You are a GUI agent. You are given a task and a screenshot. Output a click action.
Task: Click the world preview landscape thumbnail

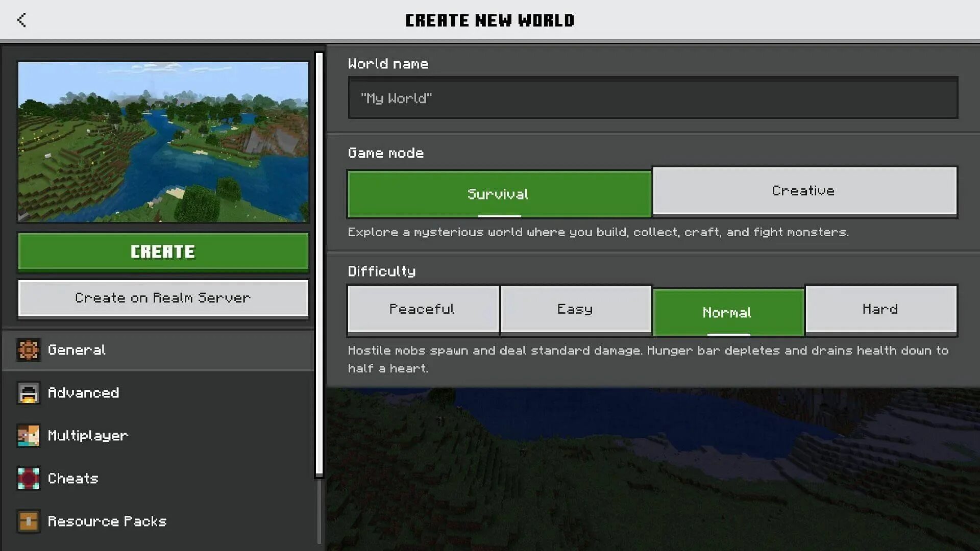tap(163, 141)
